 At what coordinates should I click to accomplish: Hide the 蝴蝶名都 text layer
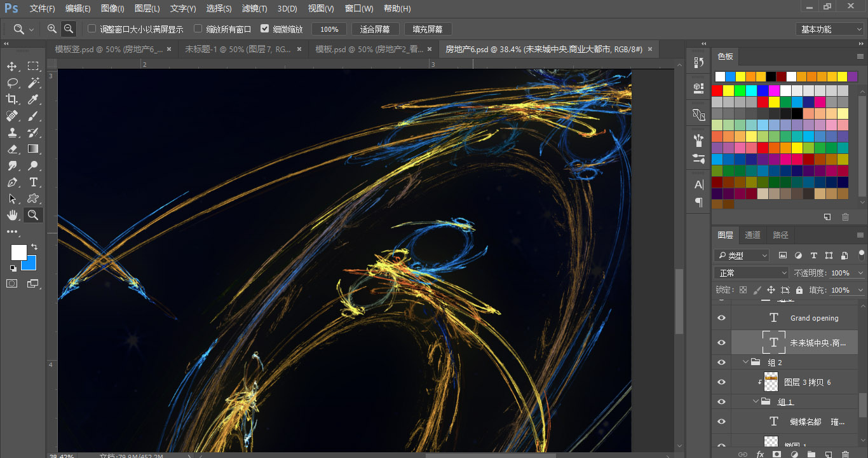721,422
